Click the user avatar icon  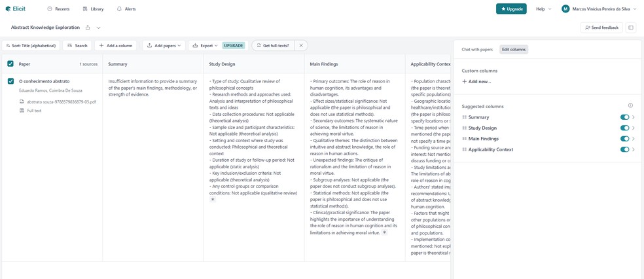[565, 9]
